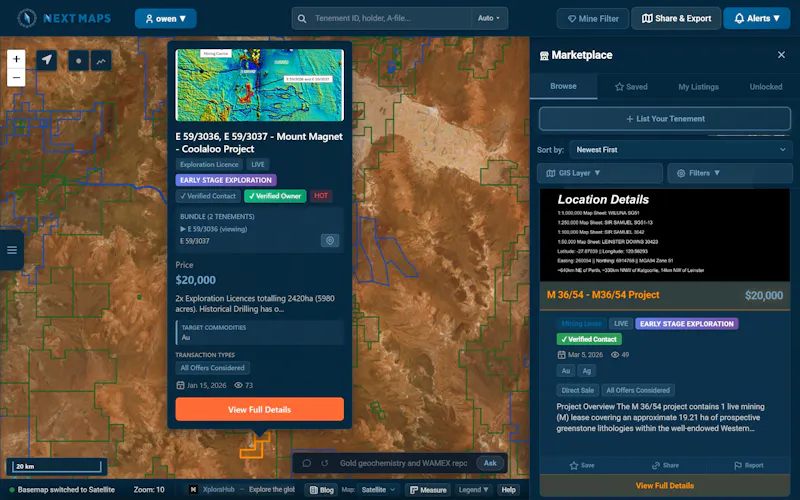Click the Next Maps compass logo
800x500 pixels.
click(x=27, y=18)
